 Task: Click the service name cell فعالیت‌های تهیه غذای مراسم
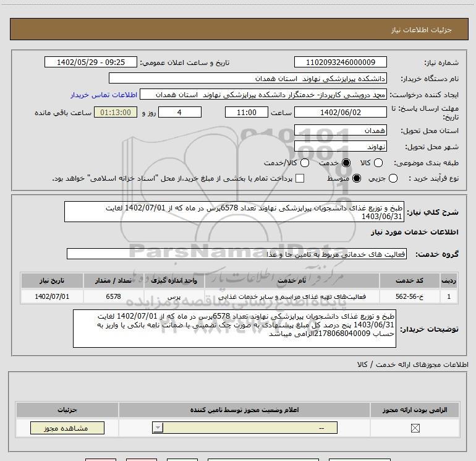click(292, 296)
